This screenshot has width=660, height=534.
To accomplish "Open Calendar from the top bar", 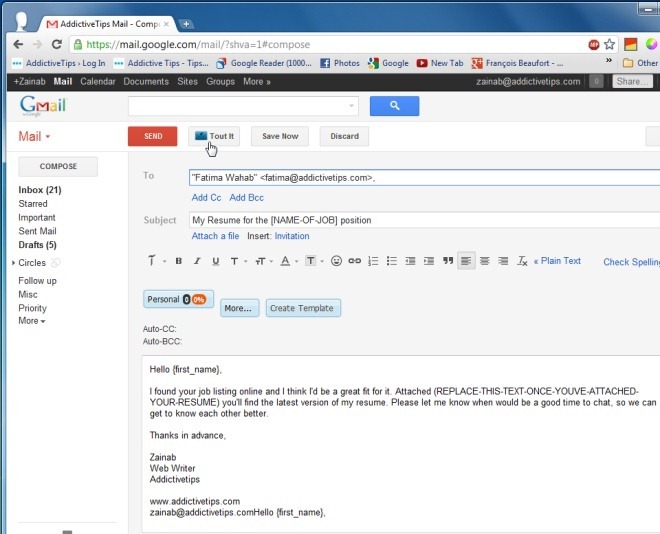I will (98, 81).
